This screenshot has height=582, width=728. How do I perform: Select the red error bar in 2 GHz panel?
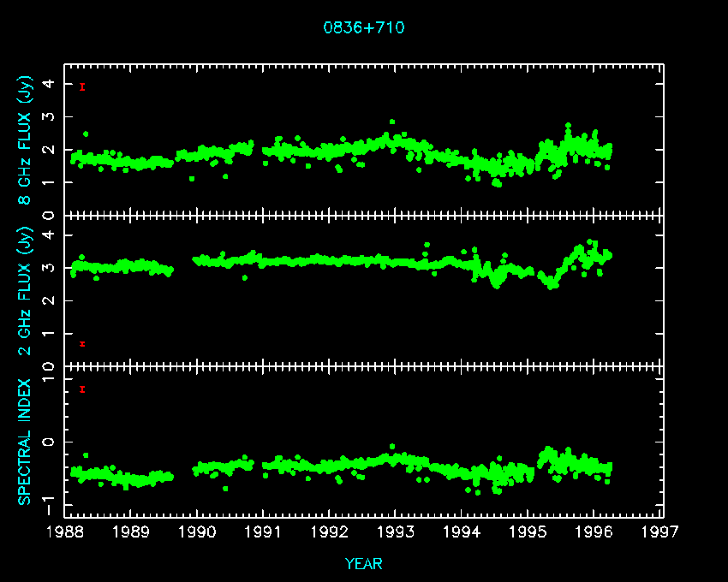click(82, 344)
